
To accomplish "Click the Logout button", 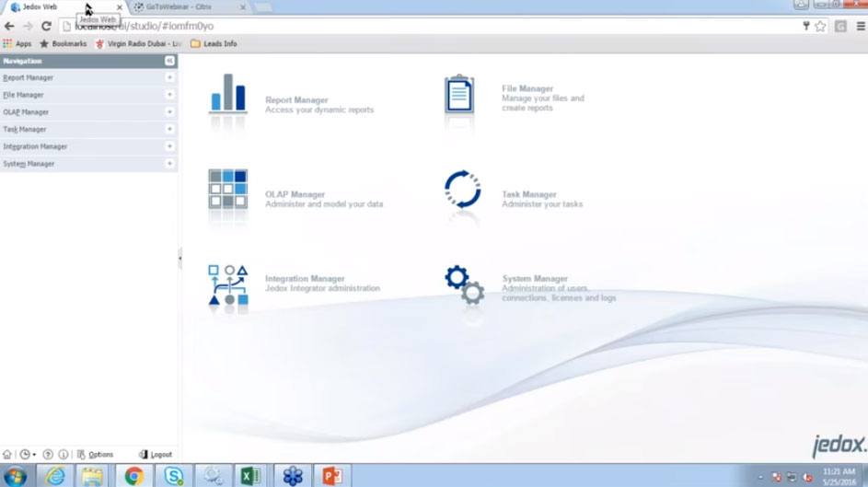I will pyautogui.click(x=156, y=455).
